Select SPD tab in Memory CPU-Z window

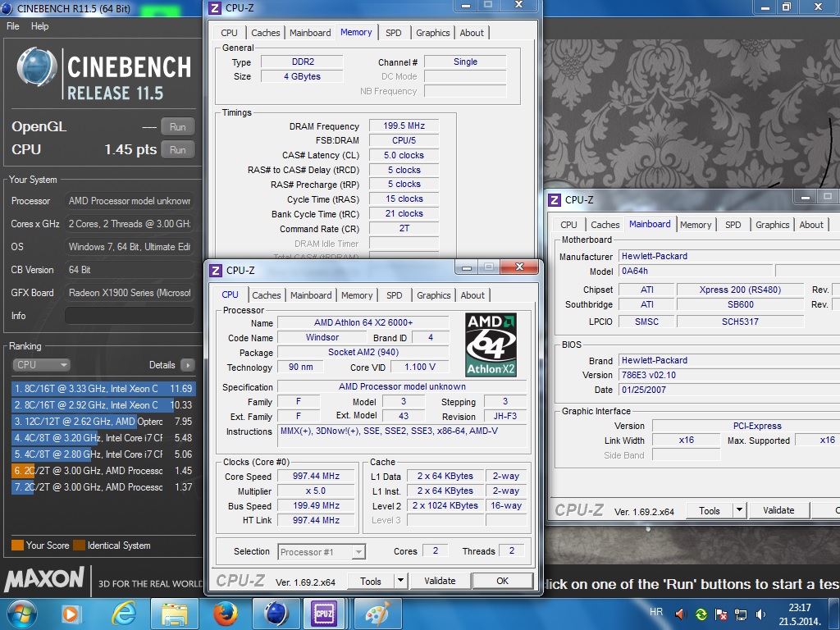tap(393, 33)
